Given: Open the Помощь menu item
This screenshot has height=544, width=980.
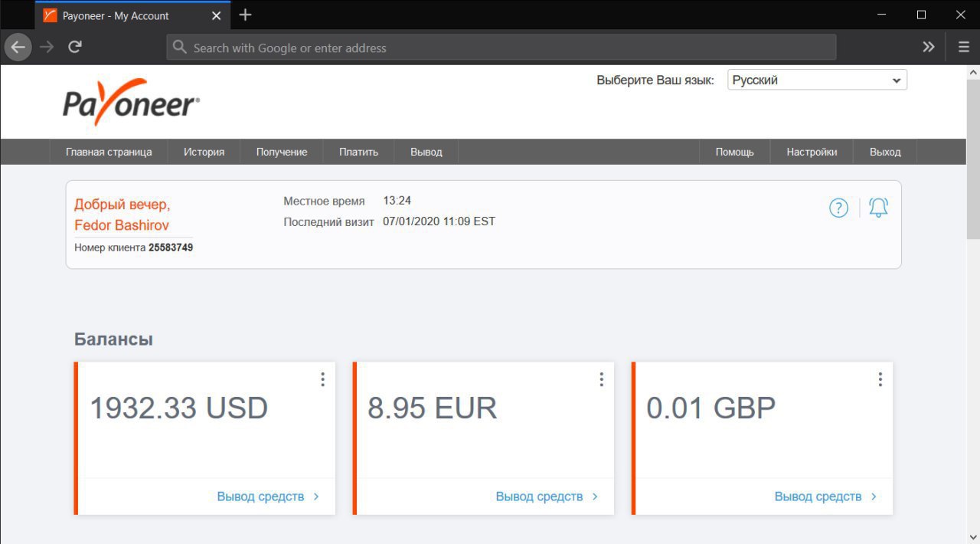Looking at the screenshot, I should (735, 152).
